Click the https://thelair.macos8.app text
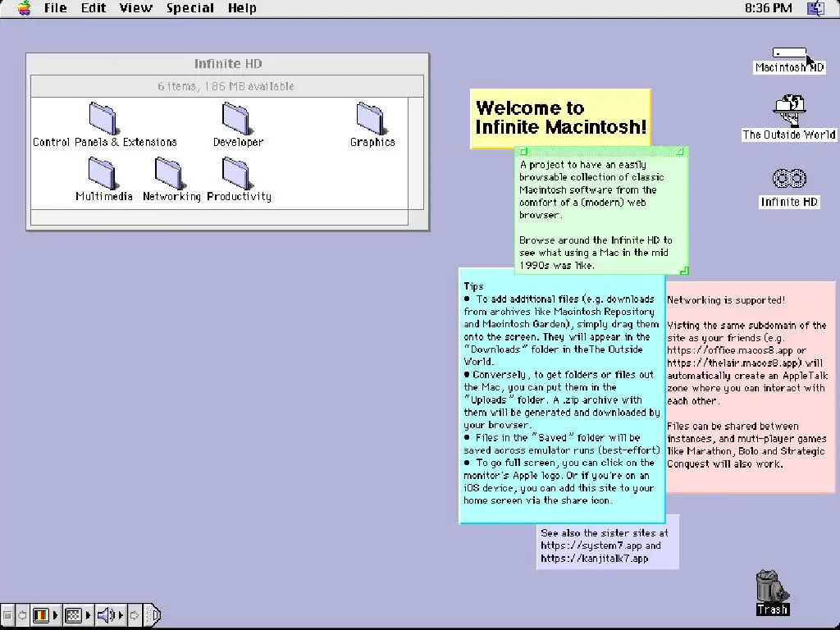This screenshot has height=630, width=840. 733,363
